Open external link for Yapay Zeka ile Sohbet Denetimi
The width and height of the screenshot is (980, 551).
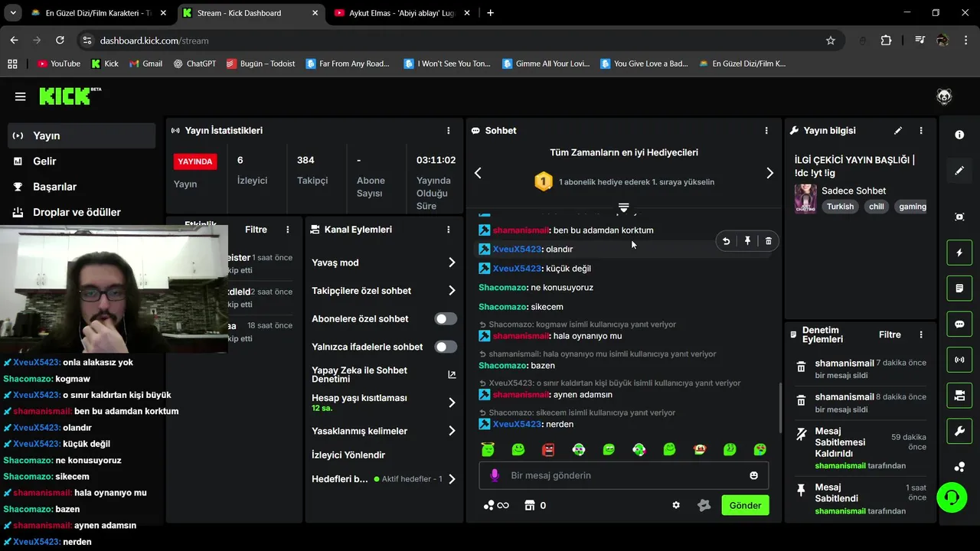[x=452, y=375]
